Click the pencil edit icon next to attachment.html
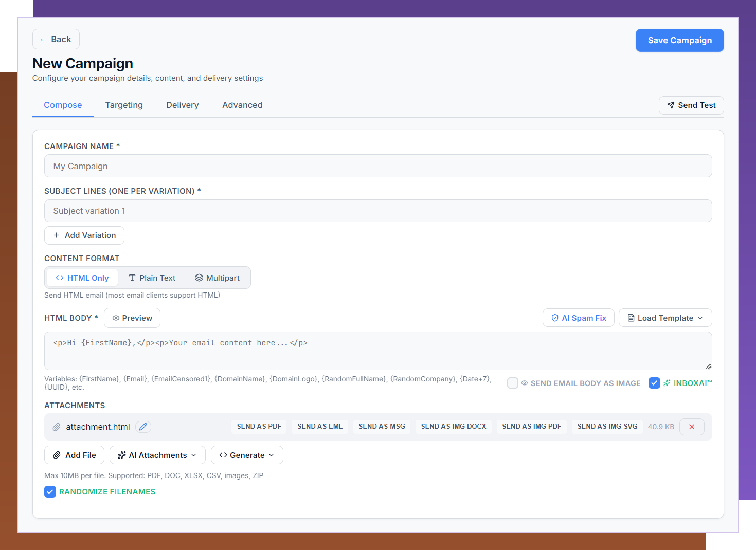 (143, 427)
